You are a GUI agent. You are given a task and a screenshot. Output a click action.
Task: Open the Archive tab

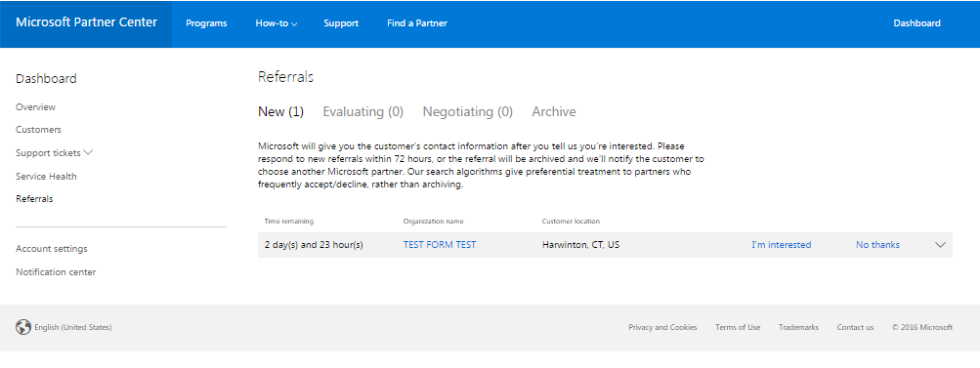click(554, 112)
